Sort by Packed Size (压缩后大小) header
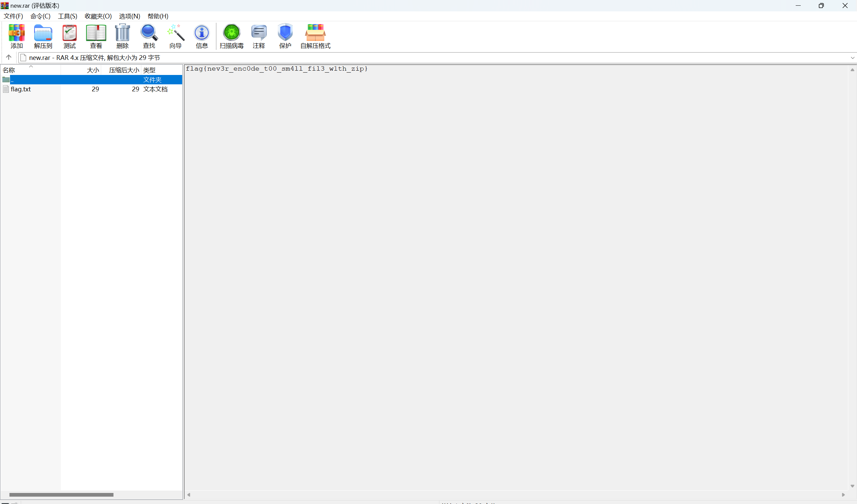 (121, 70)
